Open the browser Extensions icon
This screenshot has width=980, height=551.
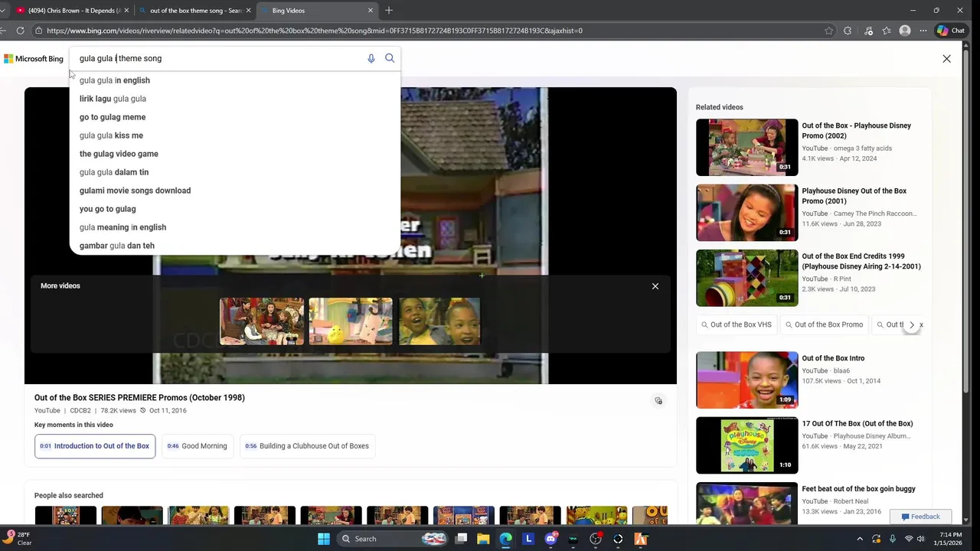click(848, 31)
